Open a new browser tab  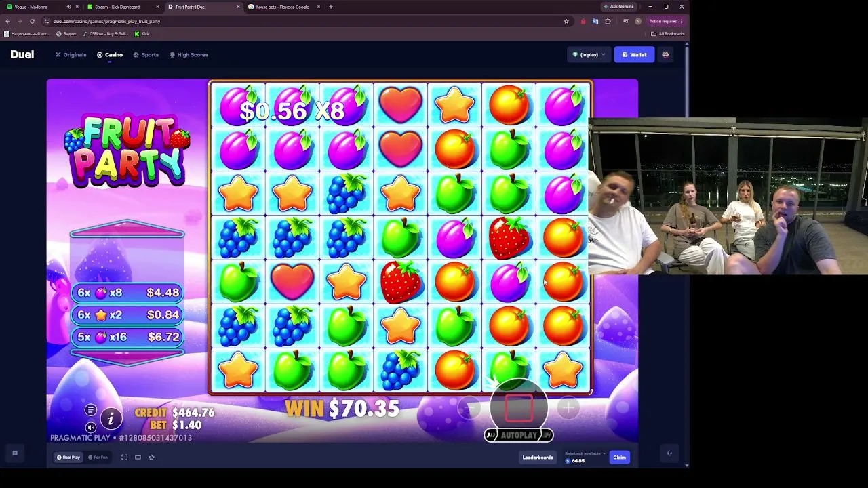click(x=331, y=7)
